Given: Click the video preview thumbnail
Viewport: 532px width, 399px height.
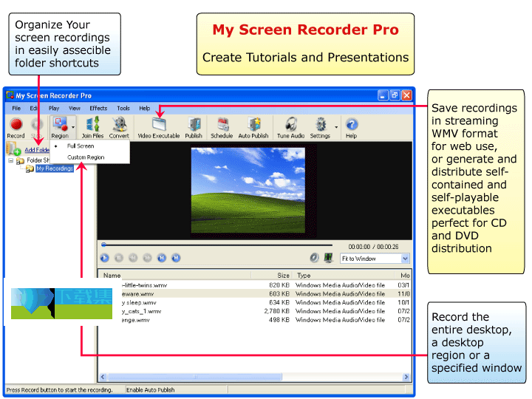Looking at the screenshot, I should point(248,191).
